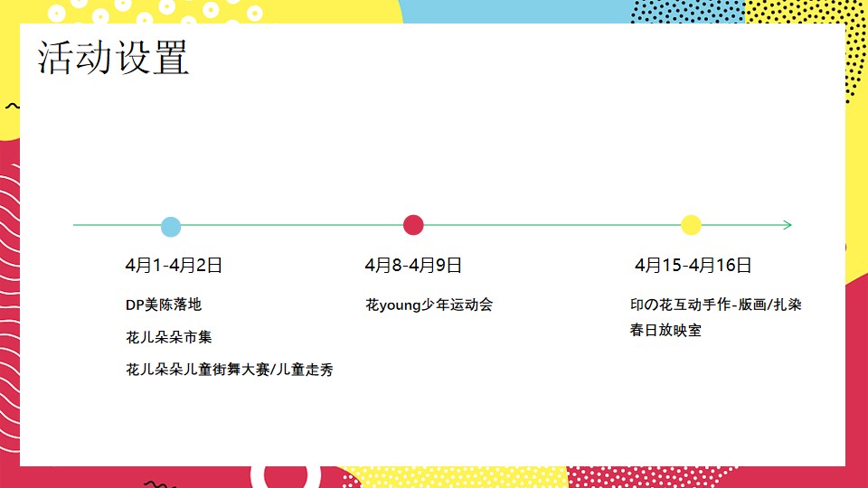Click the text 花young少年运动会

[429, 305]
